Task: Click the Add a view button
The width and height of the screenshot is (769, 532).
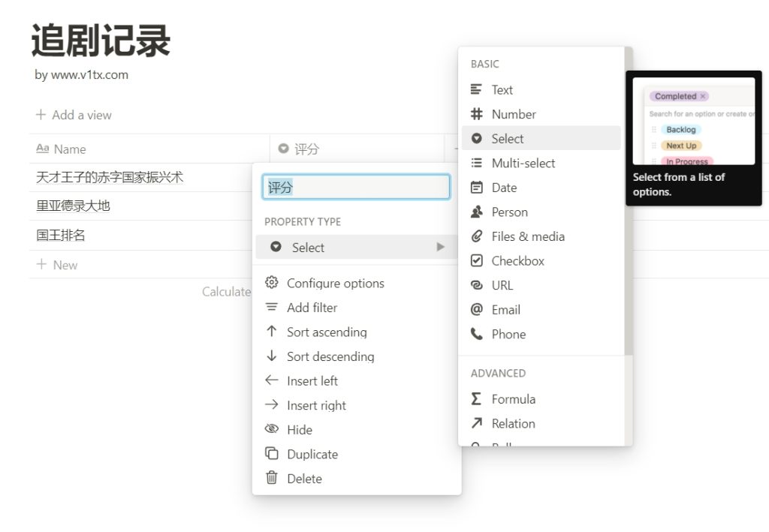Action: tap(73, 114)
